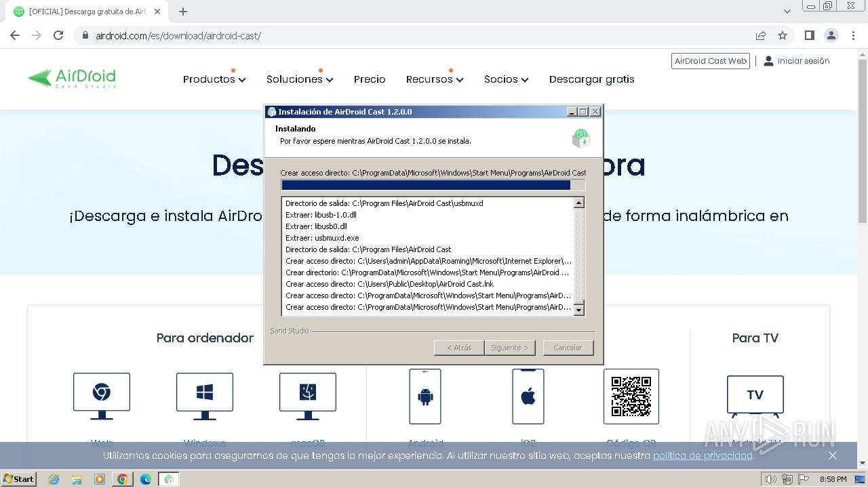
Task: Click the iOS Apple phone icon
Action: click(528, 396)
